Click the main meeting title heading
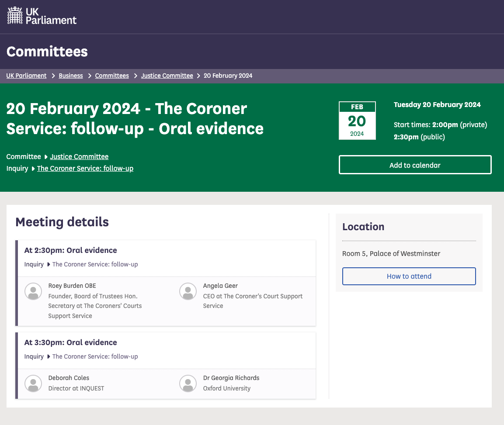The height and width of the screenshot is (425, 504). coord(135,118)
